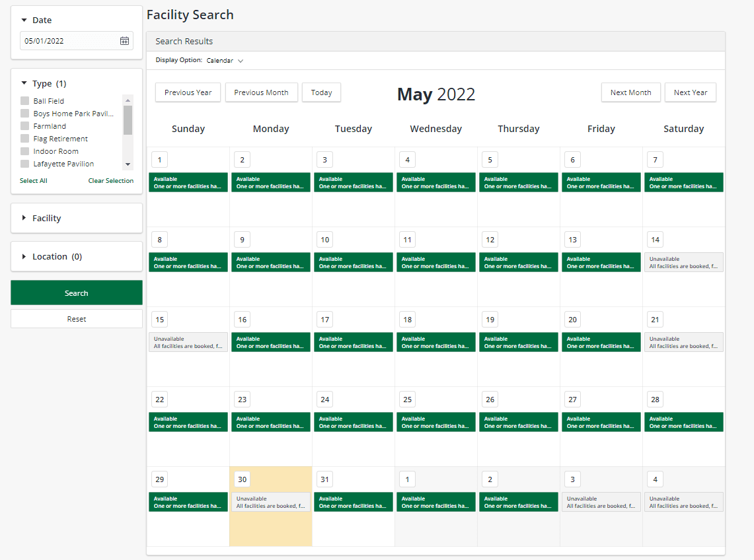Viewport: 754px width, 560px height.
Task: Check the Ball Field checkbox
Action: click(x=25, y=101)
